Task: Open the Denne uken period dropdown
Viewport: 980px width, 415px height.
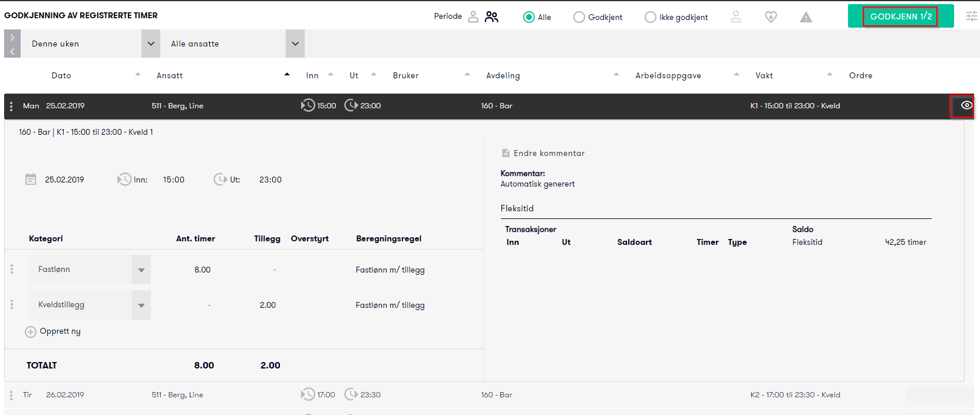Action: coord(150,44)
